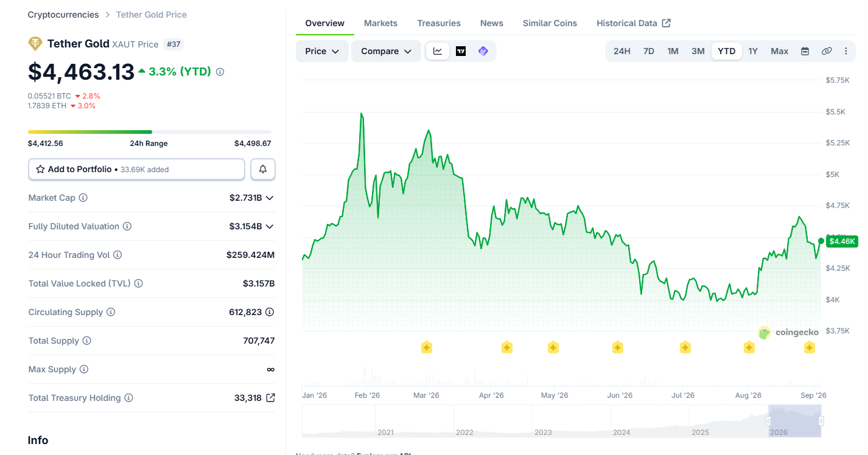Click the #37 rank badge
This screenshot has width=868, height=455.
pos(173,44)
